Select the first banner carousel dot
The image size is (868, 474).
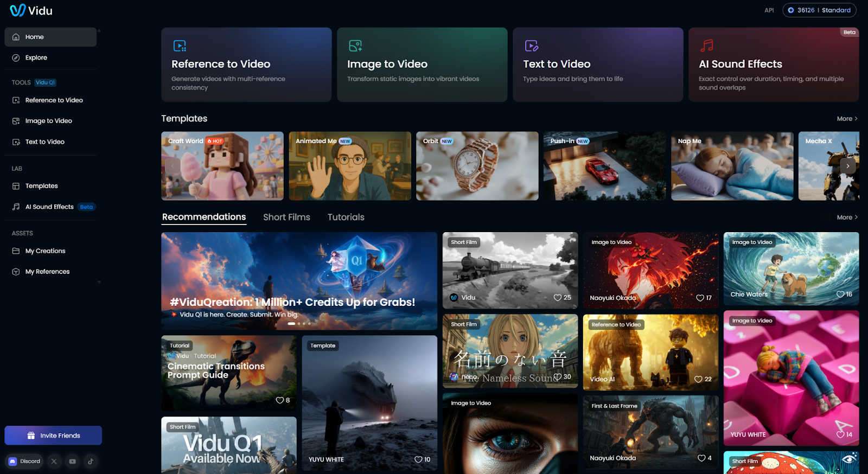(291, 324)
